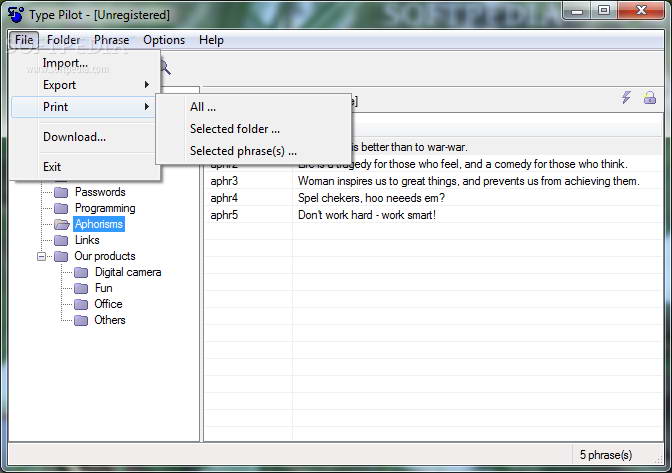Select the Aphorisms folder in tree
The image size is (672, 473).
[x=99, y=224]
